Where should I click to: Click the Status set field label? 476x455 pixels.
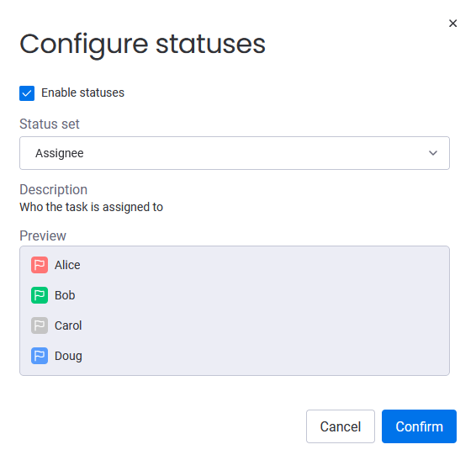pos(50,124)
